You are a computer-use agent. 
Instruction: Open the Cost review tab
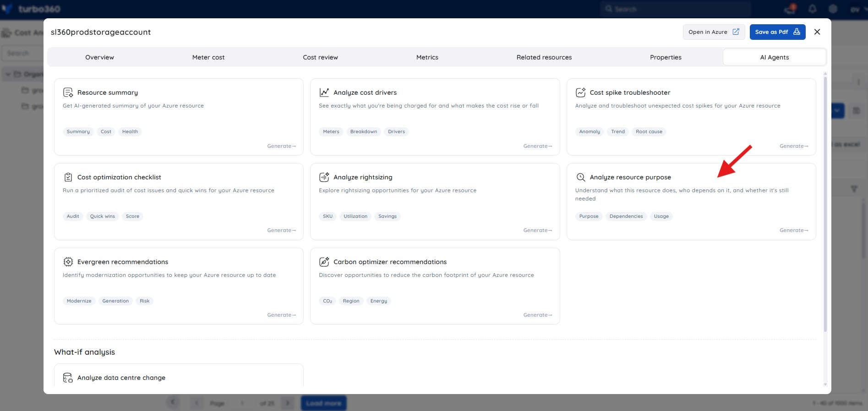pyautogui.click(x=320, y=57)
